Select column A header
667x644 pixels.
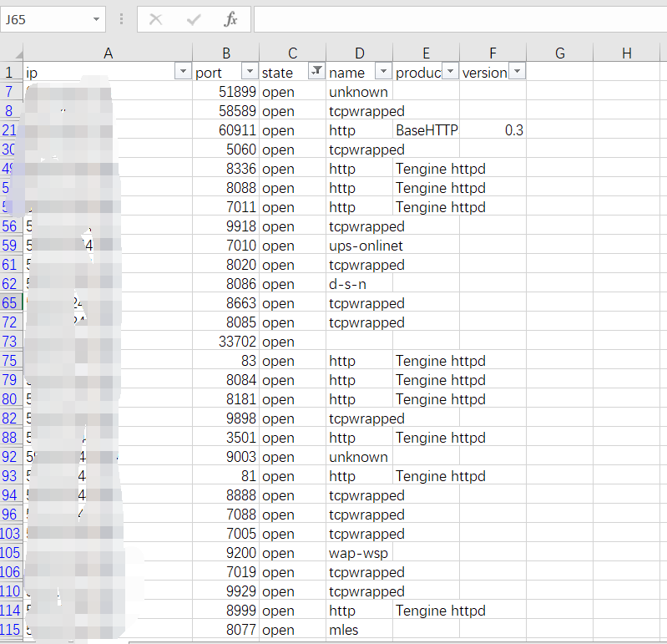108,53
